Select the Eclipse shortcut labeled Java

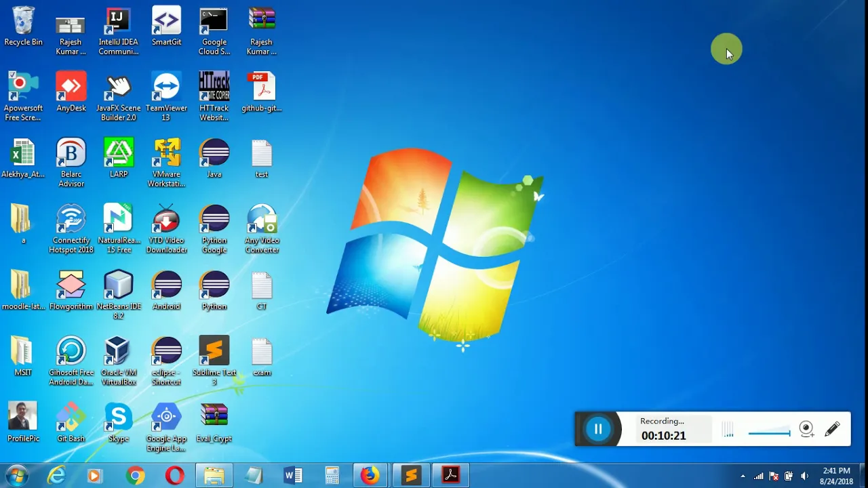pyautogui.click(x=214, y=159)
